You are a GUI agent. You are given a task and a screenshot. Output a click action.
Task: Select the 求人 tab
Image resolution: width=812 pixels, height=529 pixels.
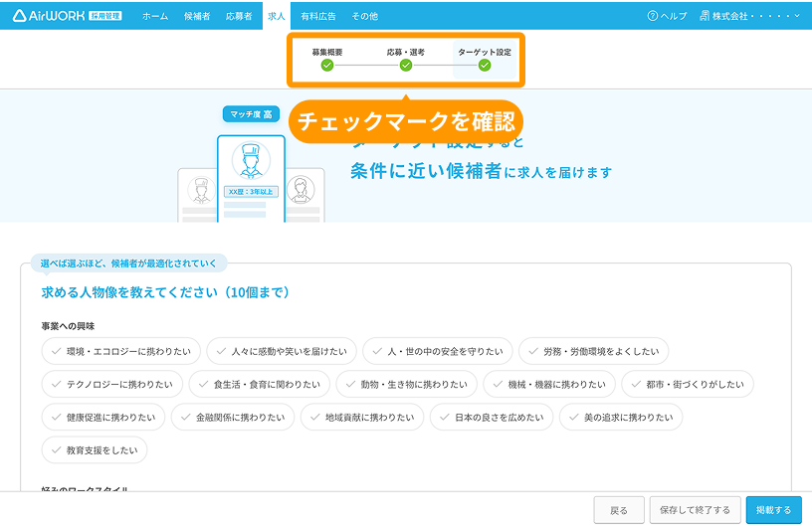(277, 16)
